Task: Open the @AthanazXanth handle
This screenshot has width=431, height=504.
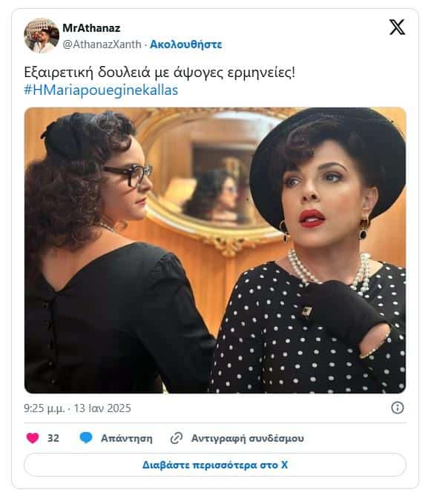Action: pos(102,44)
